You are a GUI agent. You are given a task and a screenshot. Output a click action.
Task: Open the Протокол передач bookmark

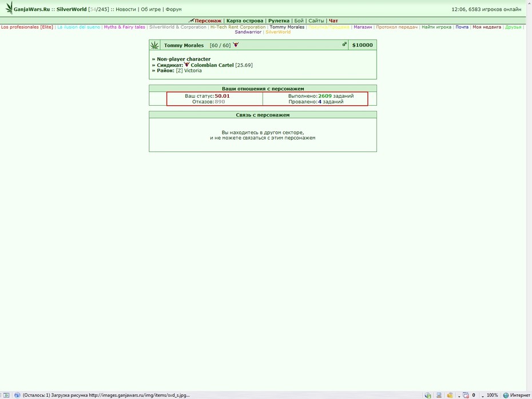(396, 27)
